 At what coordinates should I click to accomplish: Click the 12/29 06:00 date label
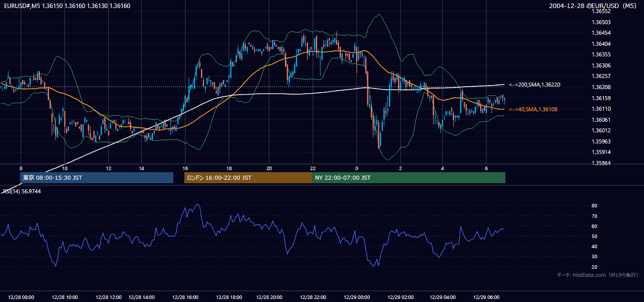click(x=486, y=297)
